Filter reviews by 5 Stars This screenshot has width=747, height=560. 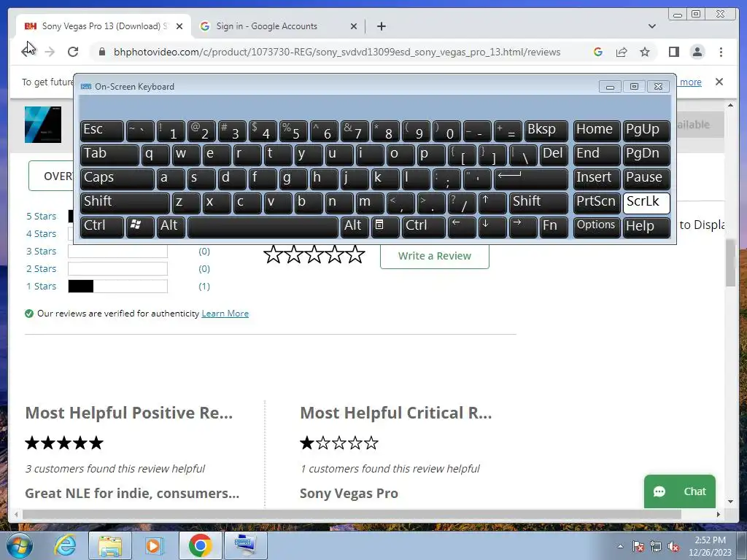coord(41,216)
